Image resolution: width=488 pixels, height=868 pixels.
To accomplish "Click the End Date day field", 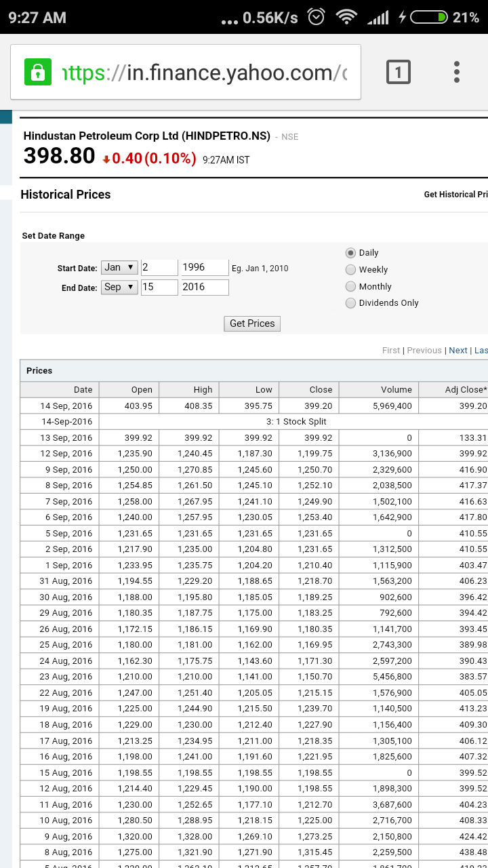I will click(159, 288).
